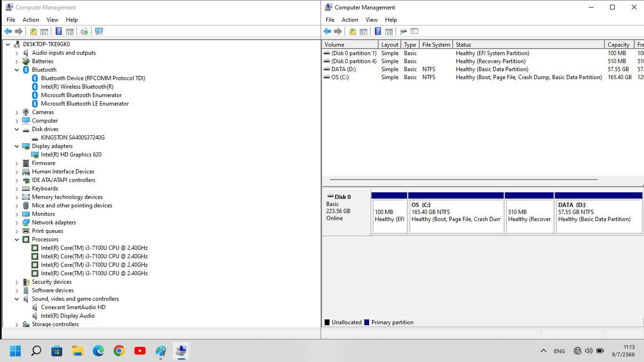Click Layout column header
This screenshot has width=644, height=362.
pyautogui.click(x=390, y=45)
